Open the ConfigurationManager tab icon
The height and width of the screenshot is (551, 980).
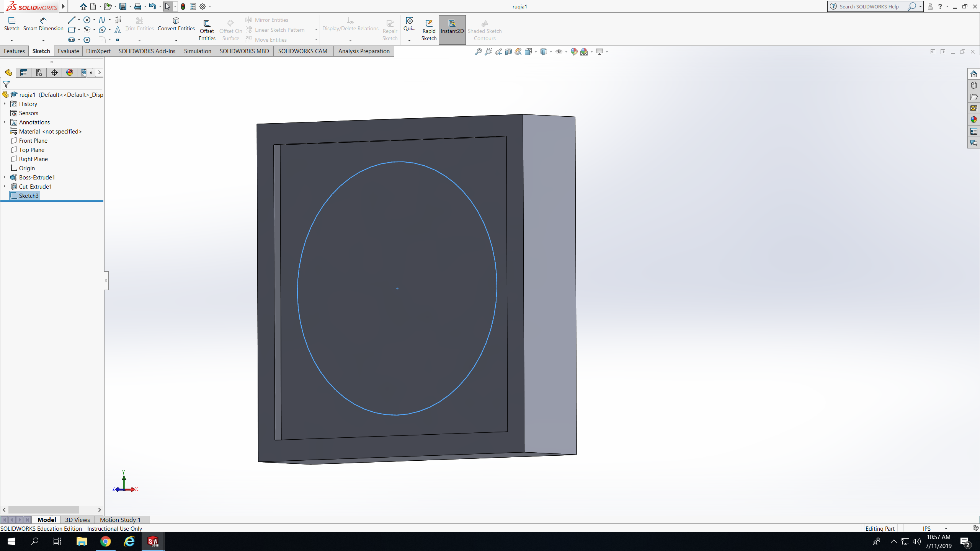click(39, 73)
